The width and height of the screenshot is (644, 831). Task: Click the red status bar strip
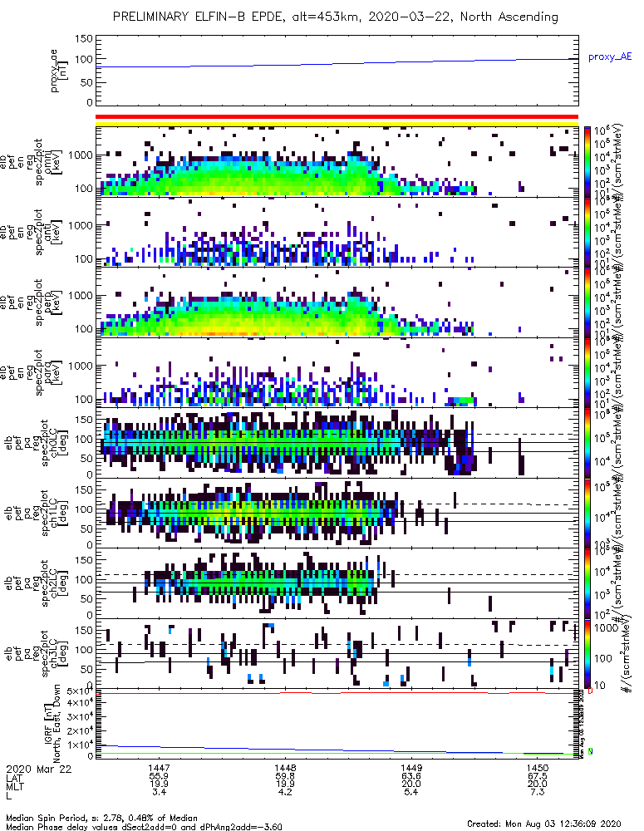point(337,116)
